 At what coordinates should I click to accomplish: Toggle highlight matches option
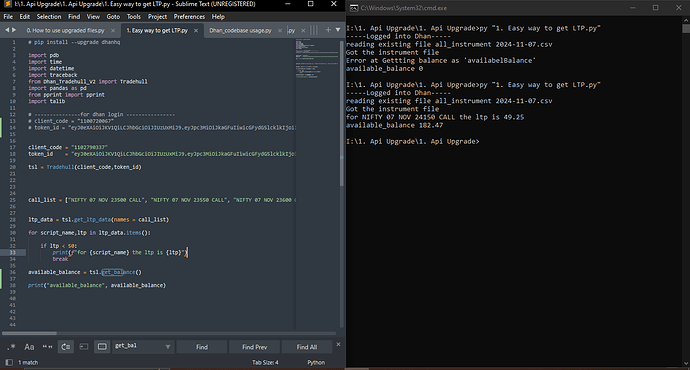pos(102,347)
